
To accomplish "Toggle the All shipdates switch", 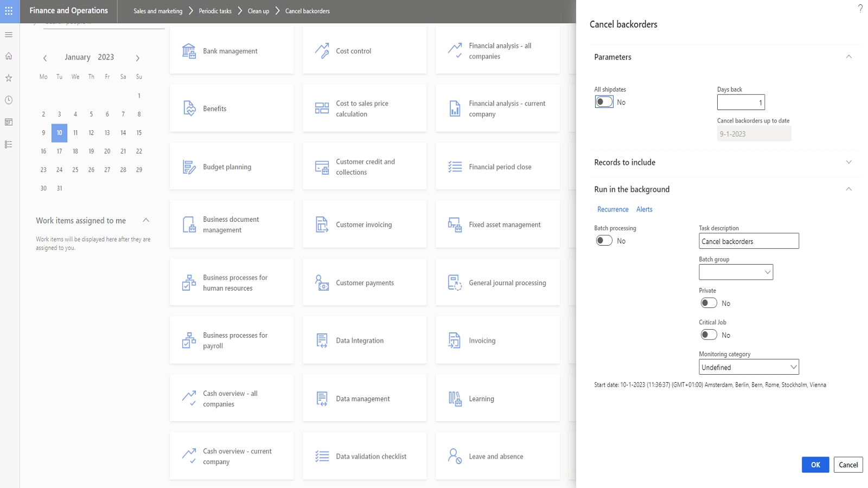I will (x=604, y=102).
